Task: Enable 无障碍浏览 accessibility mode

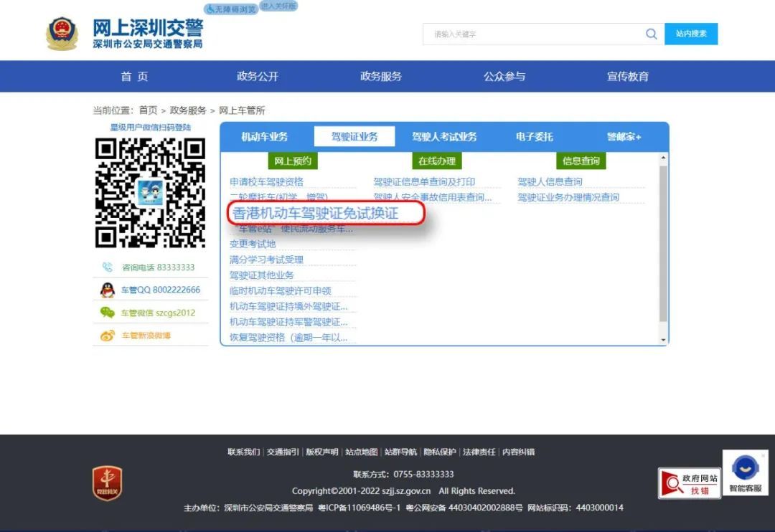Action: pyautogui.click(x=231, y=9)
